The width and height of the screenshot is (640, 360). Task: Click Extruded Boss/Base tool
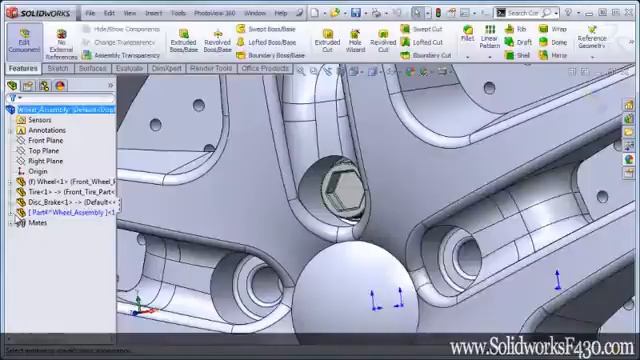coord(184,41)
